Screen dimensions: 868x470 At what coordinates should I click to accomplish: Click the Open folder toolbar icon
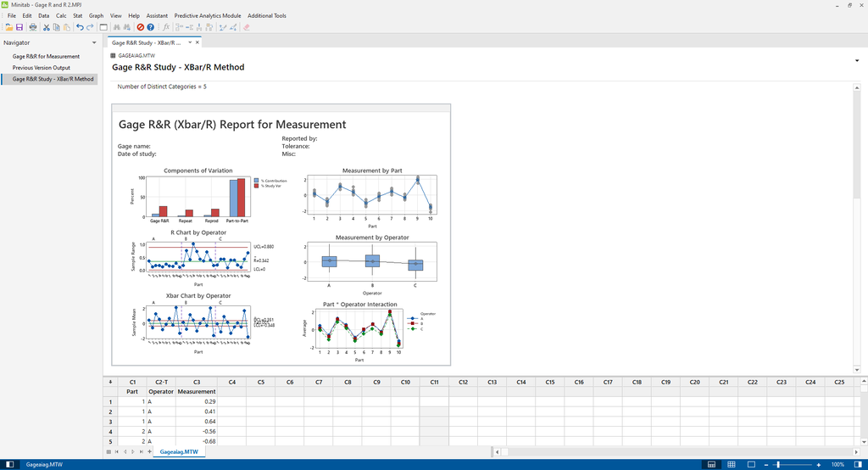click(8, 27)
